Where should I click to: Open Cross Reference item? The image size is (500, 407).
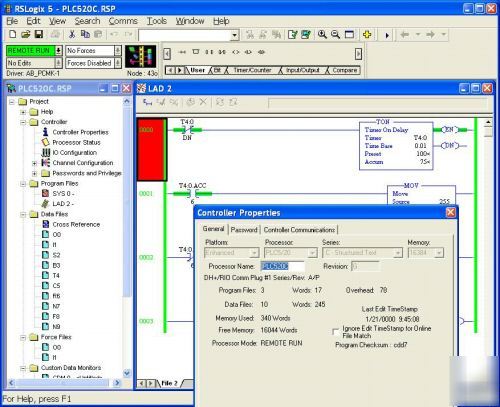tap(76, 224)
